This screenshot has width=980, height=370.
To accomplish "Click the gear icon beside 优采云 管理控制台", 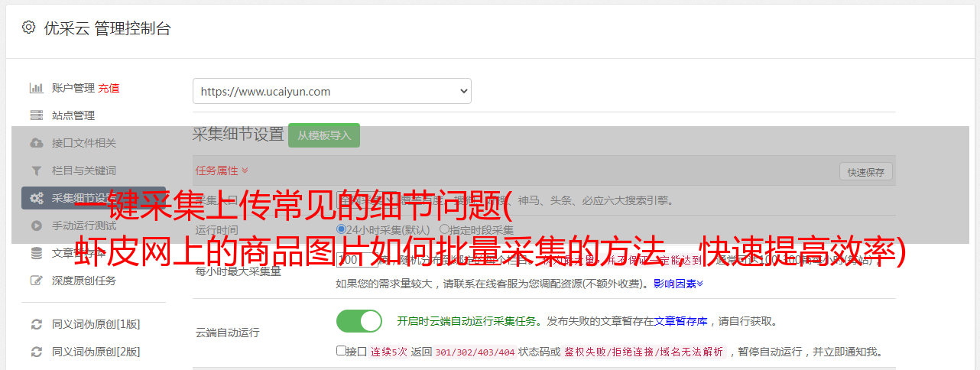I will click(x=28, y=28).
